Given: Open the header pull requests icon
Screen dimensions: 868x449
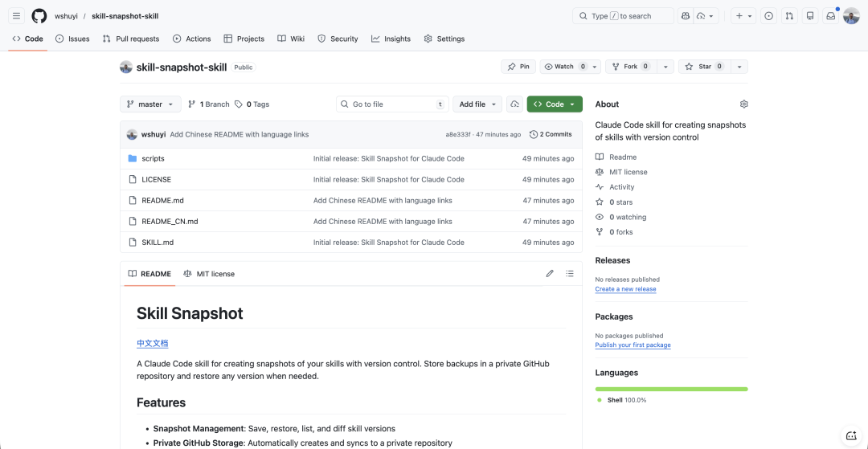Looking at the screenshot, I should pos(789,16).
